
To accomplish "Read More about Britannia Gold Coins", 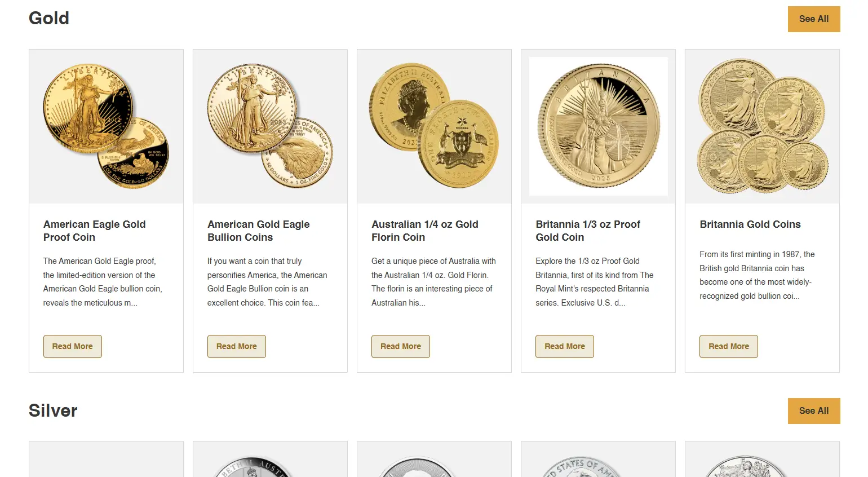I will tap(728, 346).
